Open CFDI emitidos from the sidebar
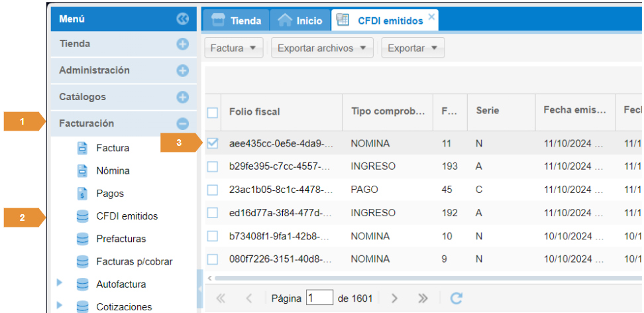Viewport: 644px width, 313px height. 127,216
